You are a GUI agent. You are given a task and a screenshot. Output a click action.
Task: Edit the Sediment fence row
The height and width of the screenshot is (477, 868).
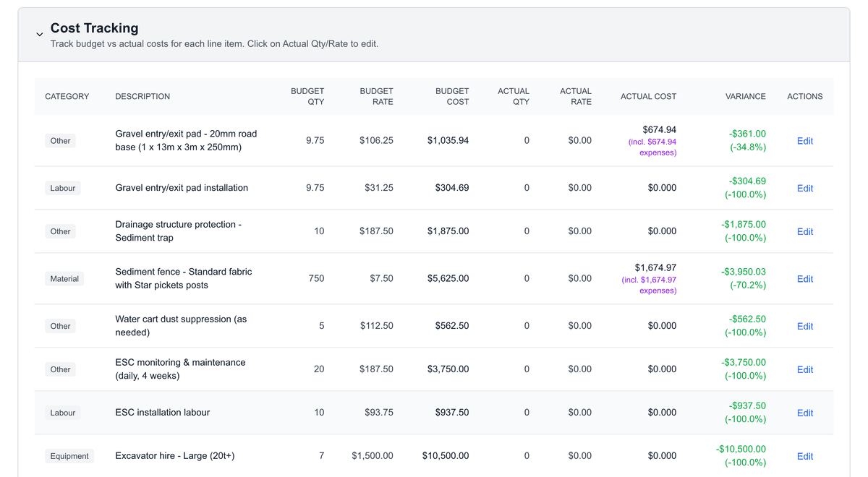[x=804, y=279]
